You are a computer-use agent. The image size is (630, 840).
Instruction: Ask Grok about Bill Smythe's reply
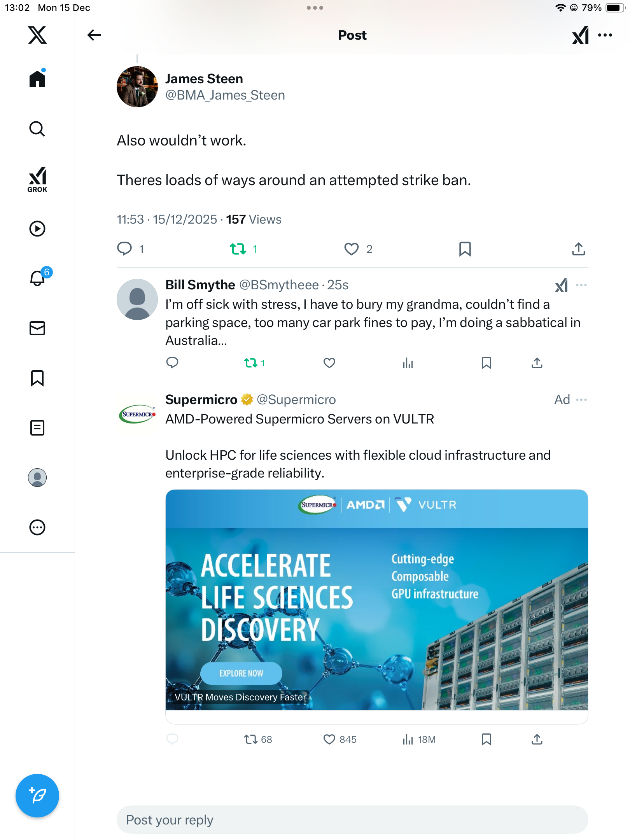[x=561, y=285]
